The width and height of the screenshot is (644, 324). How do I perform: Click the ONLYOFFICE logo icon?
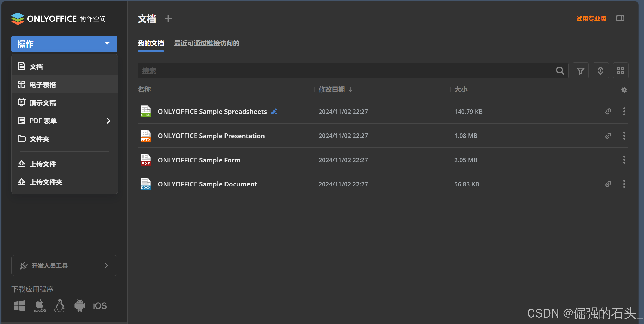[18, 19]
